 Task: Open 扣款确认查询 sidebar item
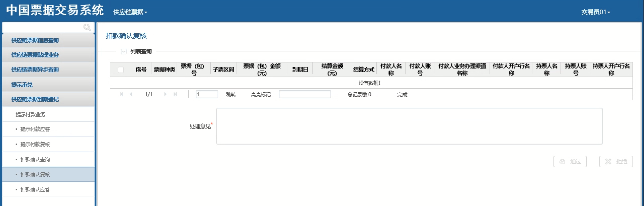(48, 159)
